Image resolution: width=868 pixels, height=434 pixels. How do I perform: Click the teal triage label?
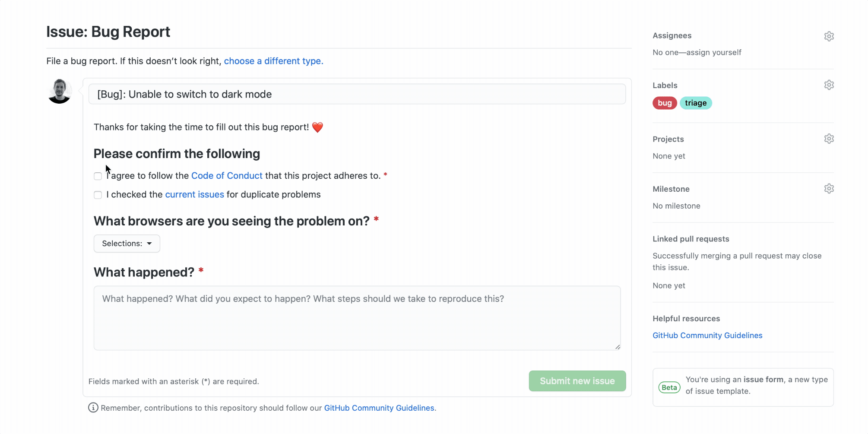696,103
